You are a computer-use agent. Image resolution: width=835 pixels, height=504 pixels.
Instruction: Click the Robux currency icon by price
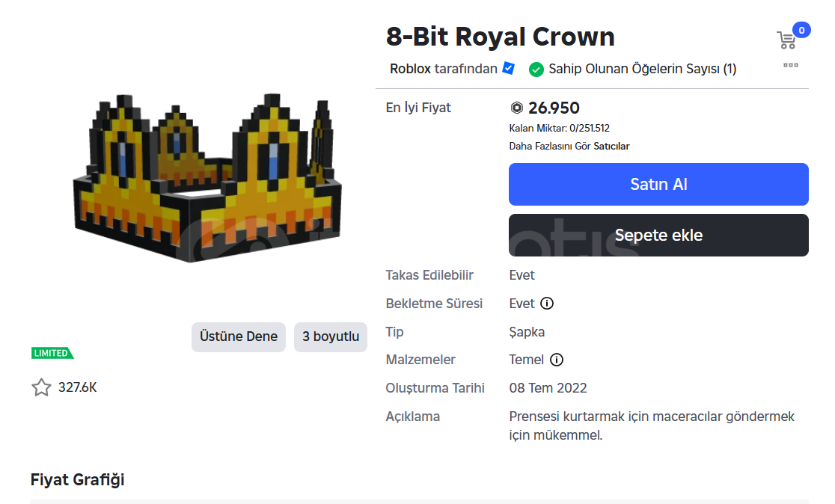516,108
